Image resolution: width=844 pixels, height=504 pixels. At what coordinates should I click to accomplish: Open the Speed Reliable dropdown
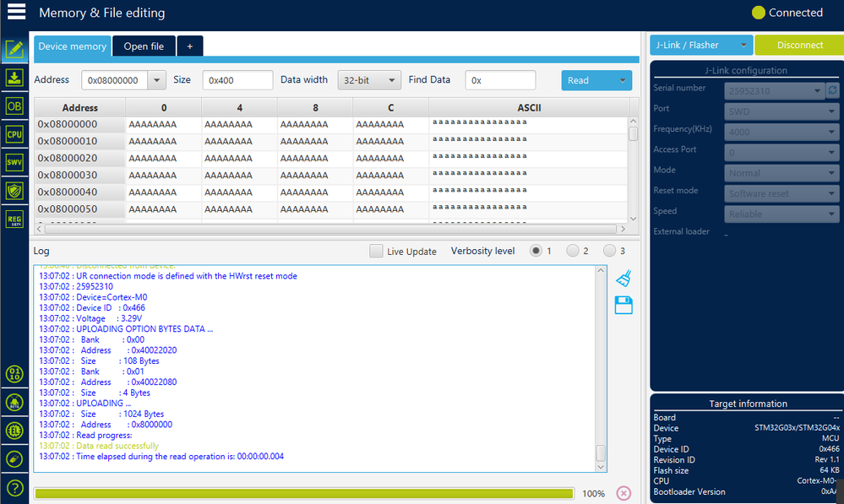(x=781, y=214)
